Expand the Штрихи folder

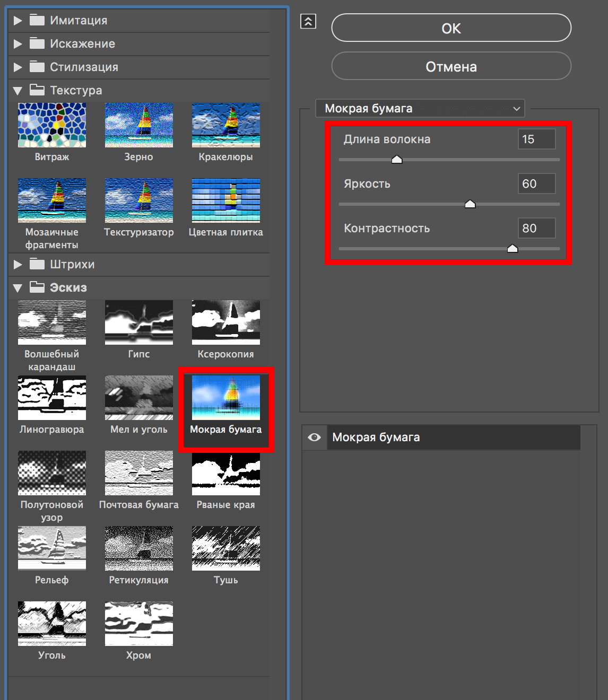pos(18,265)
